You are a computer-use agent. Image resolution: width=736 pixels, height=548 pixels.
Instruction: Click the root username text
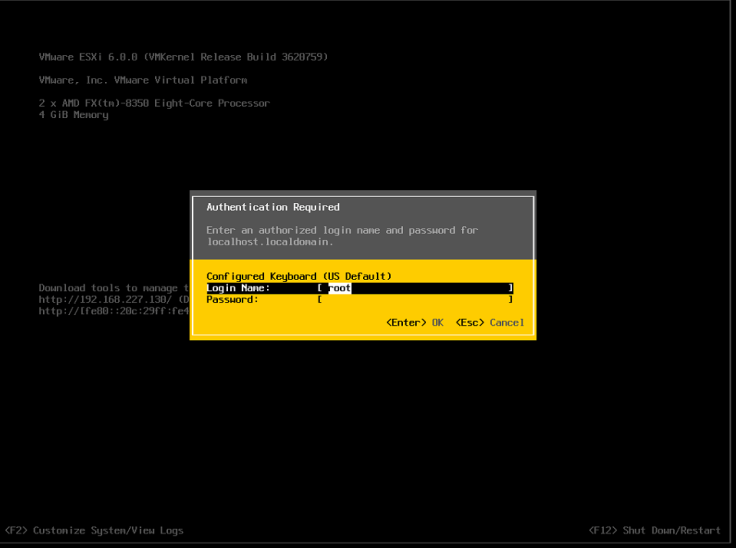coord(339,288)
